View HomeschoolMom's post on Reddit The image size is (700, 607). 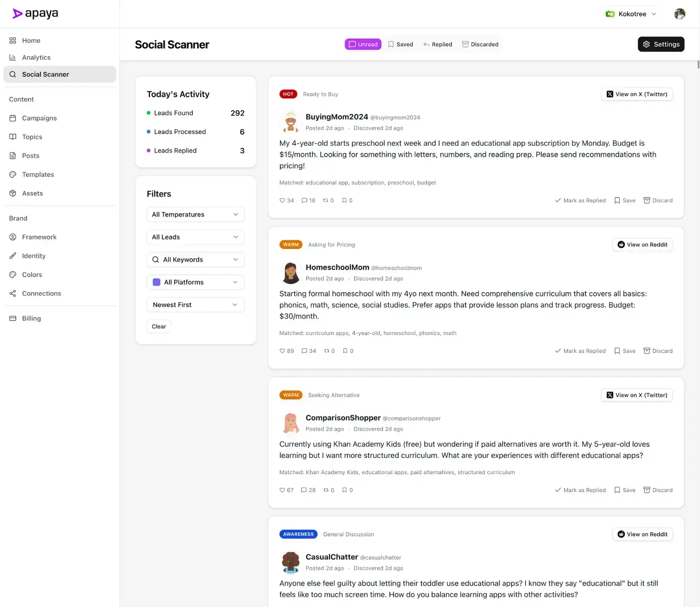click(642, 244)
